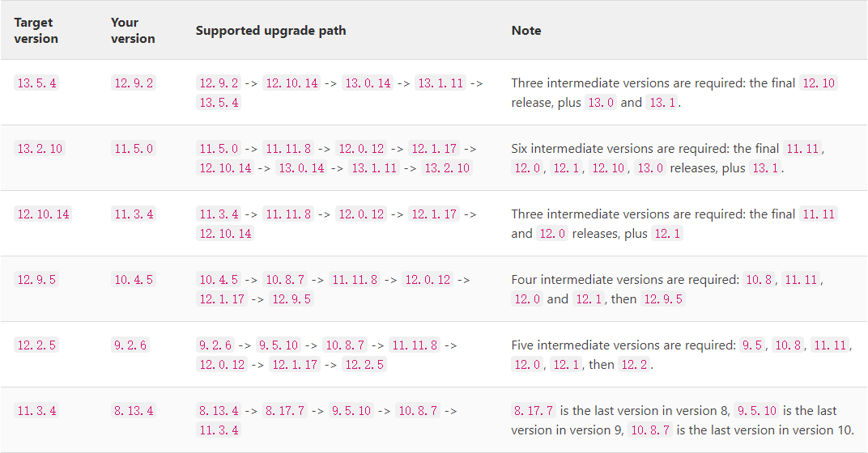Select 10.4.5 in the Your version column

(x=134, y=279)
